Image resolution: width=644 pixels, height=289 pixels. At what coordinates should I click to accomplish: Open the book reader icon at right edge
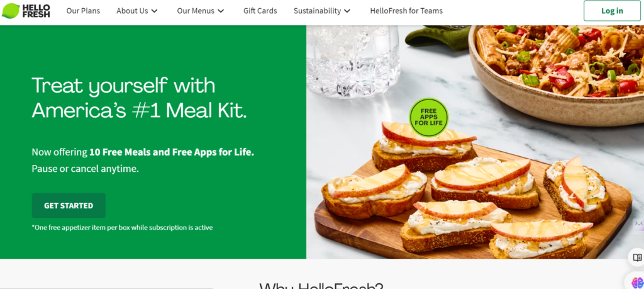pyautogui.click(x=637, y=258)
